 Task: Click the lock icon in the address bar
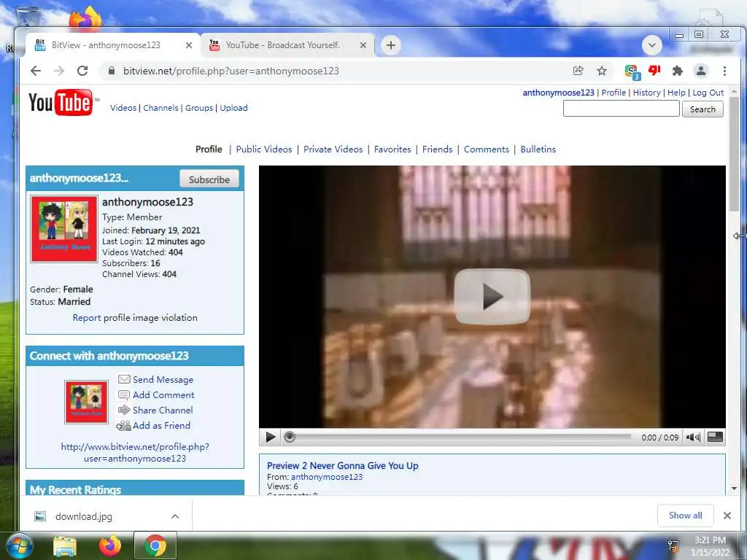pos(112,71)
